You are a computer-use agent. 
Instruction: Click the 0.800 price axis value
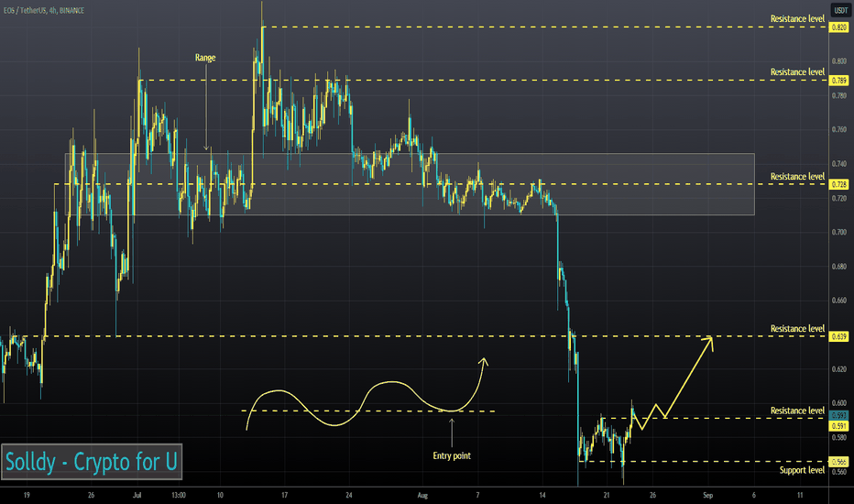(838, 61)
